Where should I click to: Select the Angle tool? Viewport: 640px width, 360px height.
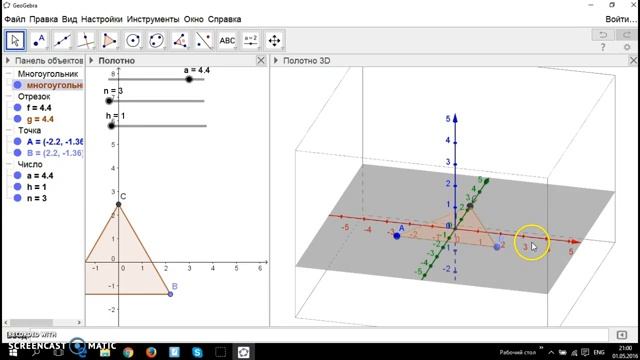(x=180, y=40)
